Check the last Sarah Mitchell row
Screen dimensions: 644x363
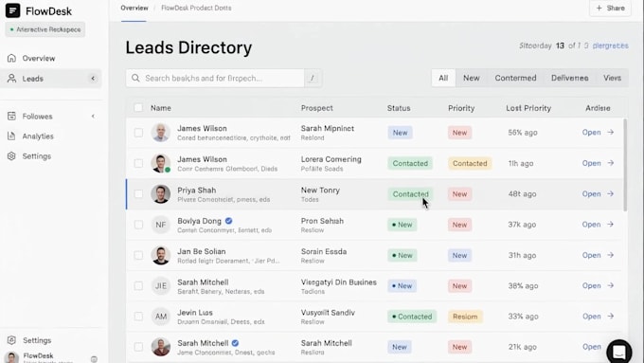point(138,347)
